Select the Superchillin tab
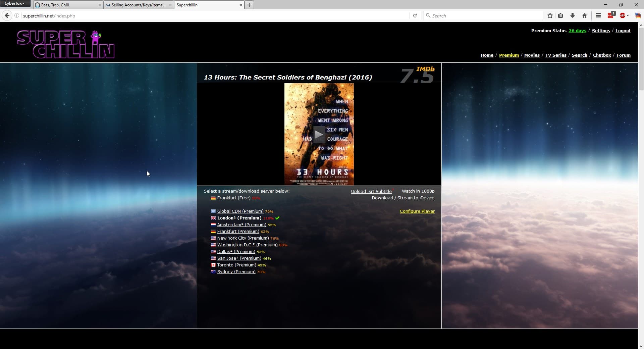 coord(209,5)
